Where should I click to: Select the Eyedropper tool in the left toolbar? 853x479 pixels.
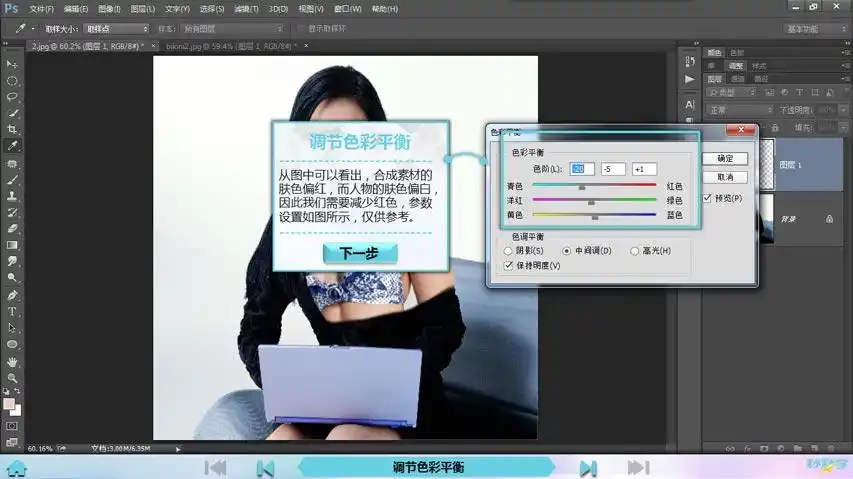12,146
